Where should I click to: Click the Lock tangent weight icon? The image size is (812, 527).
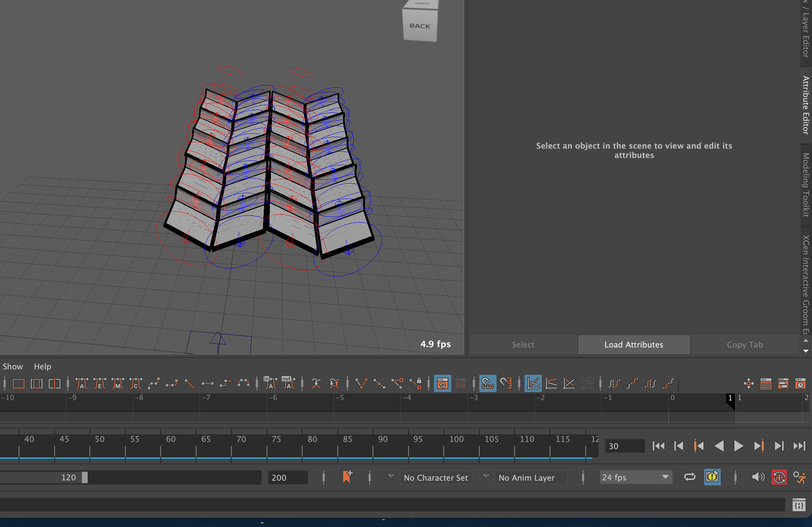pos(416,383)
